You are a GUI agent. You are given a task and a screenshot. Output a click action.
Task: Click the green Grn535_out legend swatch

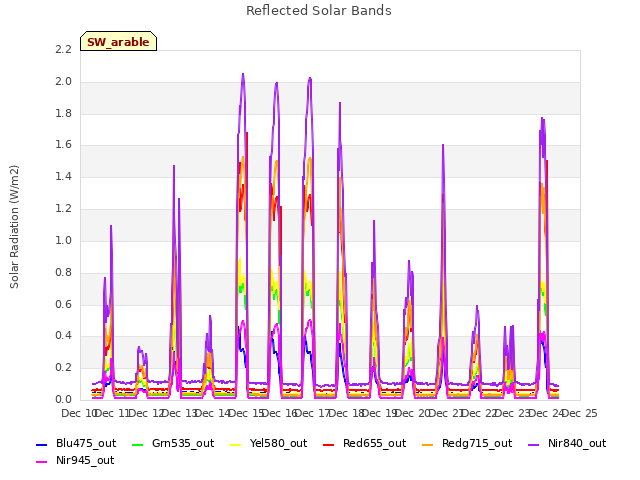[138, 444]
